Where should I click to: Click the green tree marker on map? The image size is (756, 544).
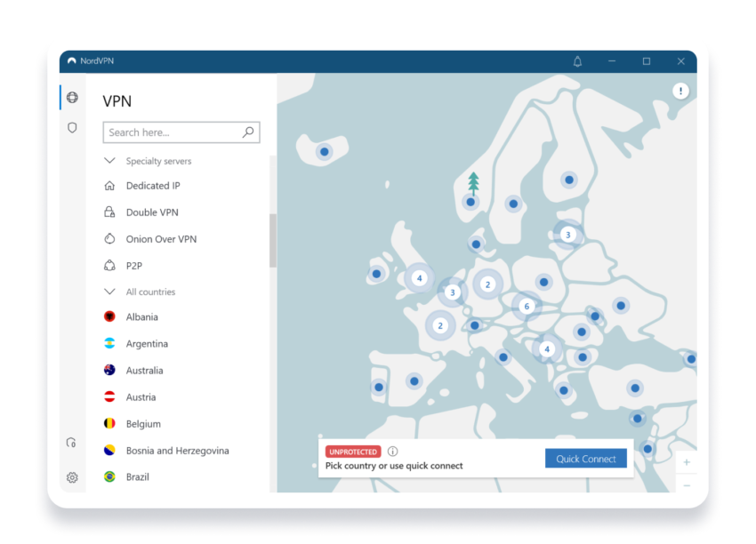(x=473, y=183)
